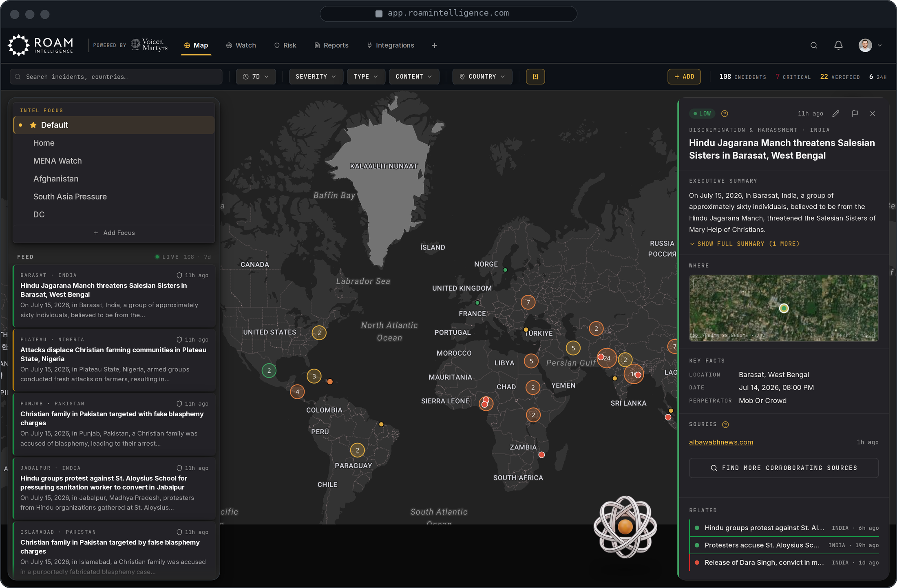The height and width of the screenshot is (588, 897).
Task: Open the Plateau Nigeria feed card
Action: coord(114,360)
